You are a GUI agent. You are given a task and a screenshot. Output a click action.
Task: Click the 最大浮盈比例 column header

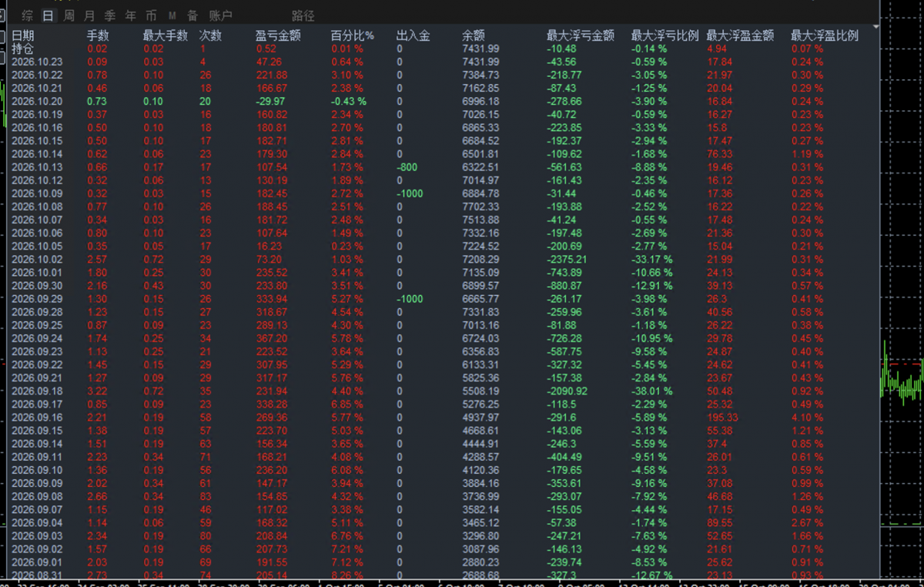click(825, 35)
